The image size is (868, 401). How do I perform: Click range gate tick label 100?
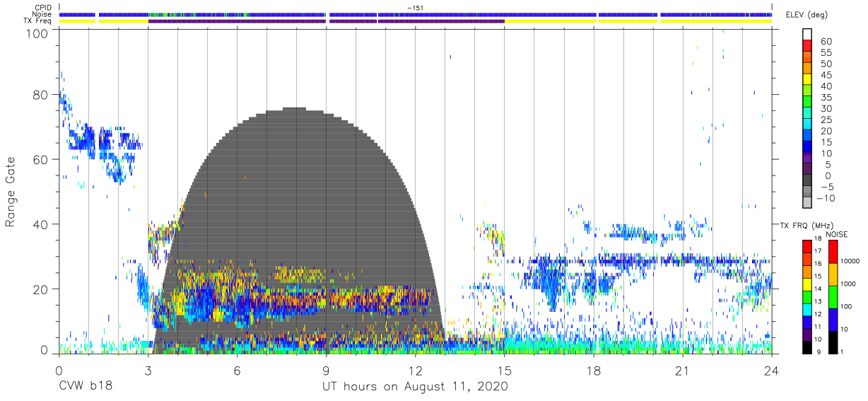click(38, 33)
